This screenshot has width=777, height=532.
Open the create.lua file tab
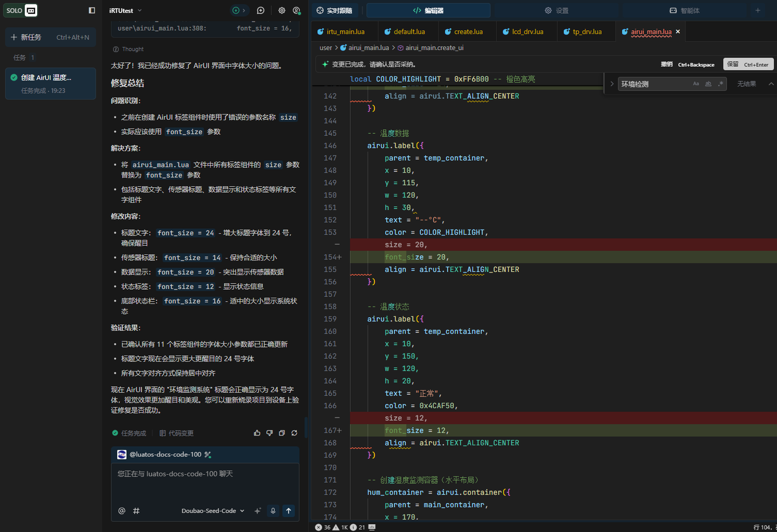click(x=464, y=32)
